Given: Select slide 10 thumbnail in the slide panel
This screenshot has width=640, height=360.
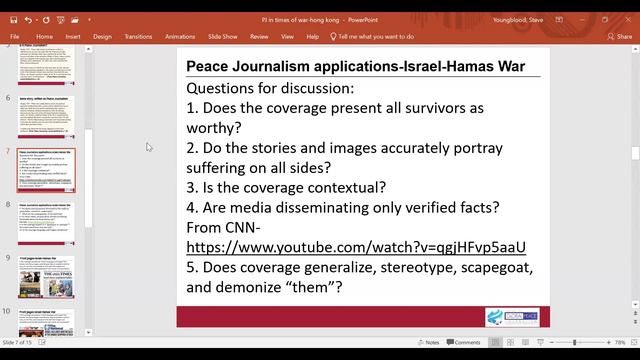Looking at the screenshot, I should (46, 322).
